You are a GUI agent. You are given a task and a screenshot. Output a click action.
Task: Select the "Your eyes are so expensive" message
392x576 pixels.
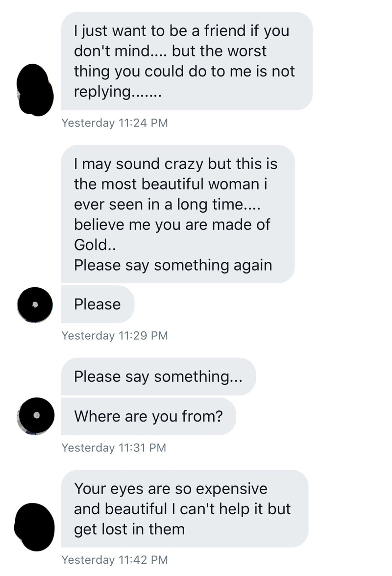[184, 509]
